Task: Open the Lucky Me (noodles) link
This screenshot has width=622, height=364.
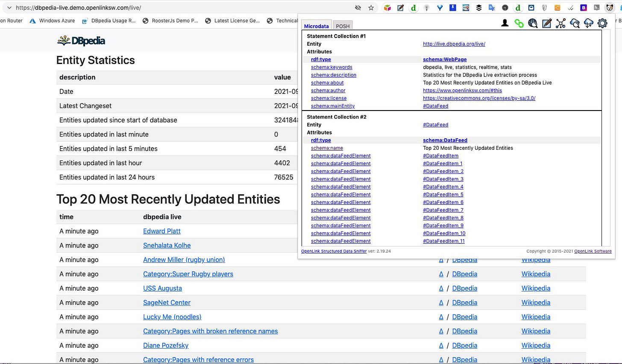Action: 172,317
